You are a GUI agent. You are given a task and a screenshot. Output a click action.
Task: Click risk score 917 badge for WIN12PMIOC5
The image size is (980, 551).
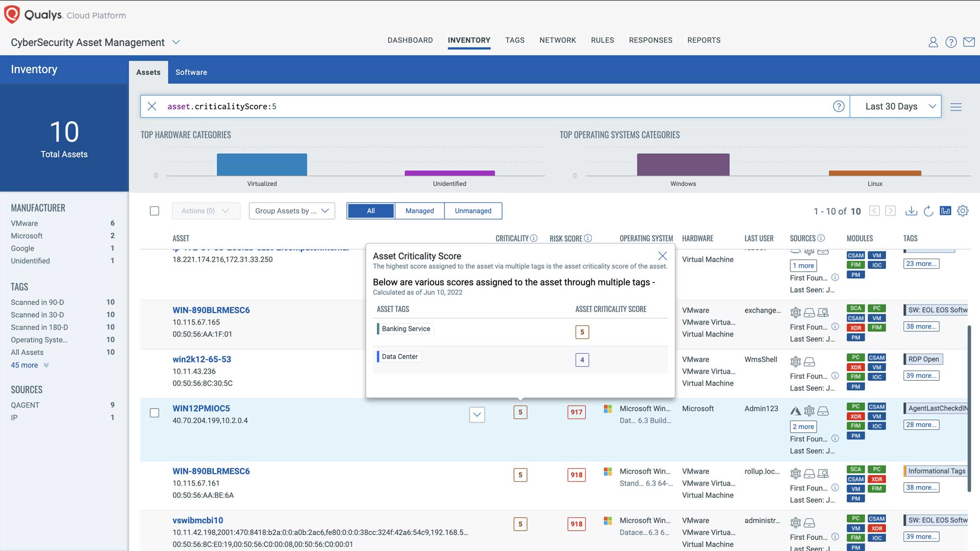click(x=576, y=412)
